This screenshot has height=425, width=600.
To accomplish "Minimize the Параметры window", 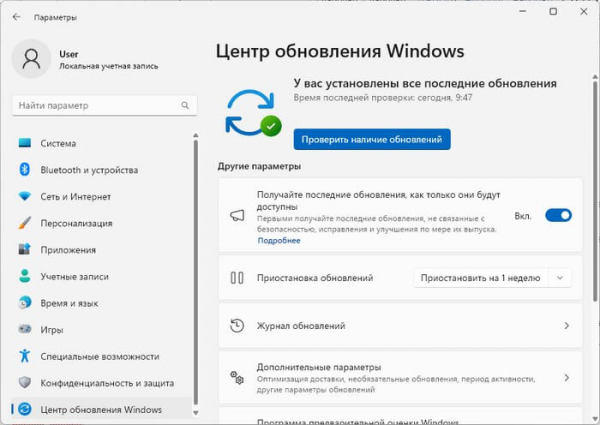I will [523, 11].
